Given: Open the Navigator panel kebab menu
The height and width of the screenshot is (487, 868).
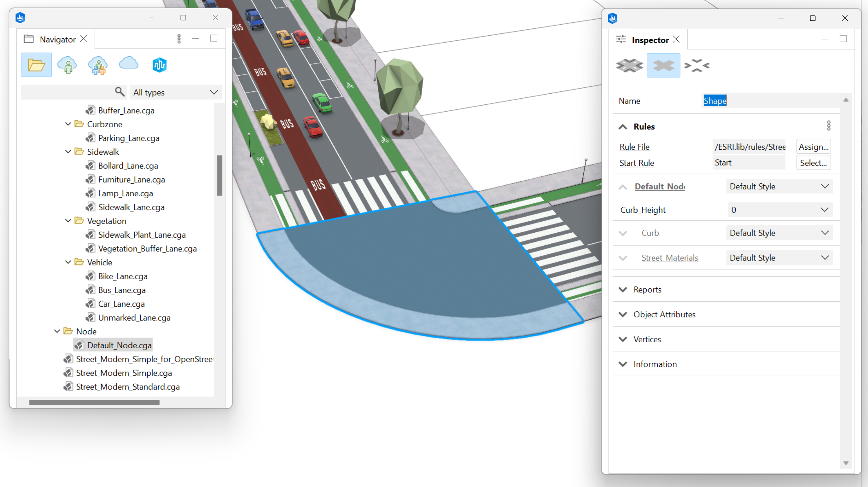Looking at the screenshot, I should [179, 39].
